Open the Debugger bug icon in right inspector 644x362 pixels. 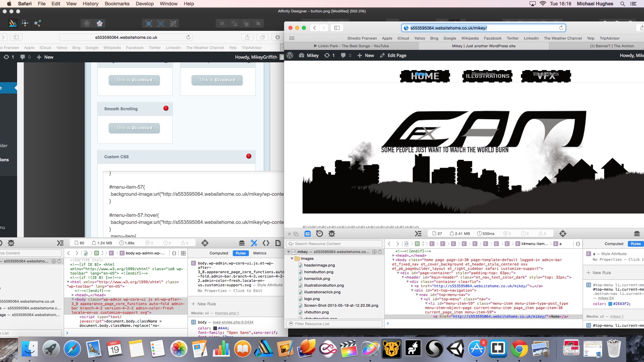(332, 234)
